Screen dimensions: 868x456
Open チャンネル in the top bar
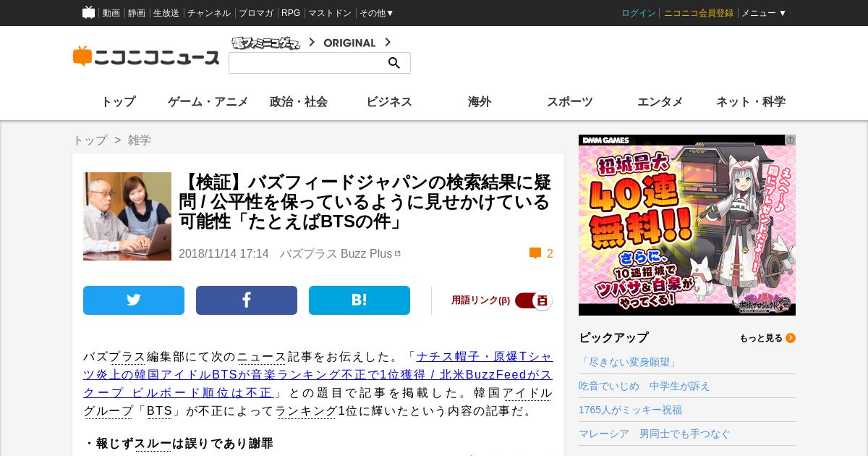(209, 13)
